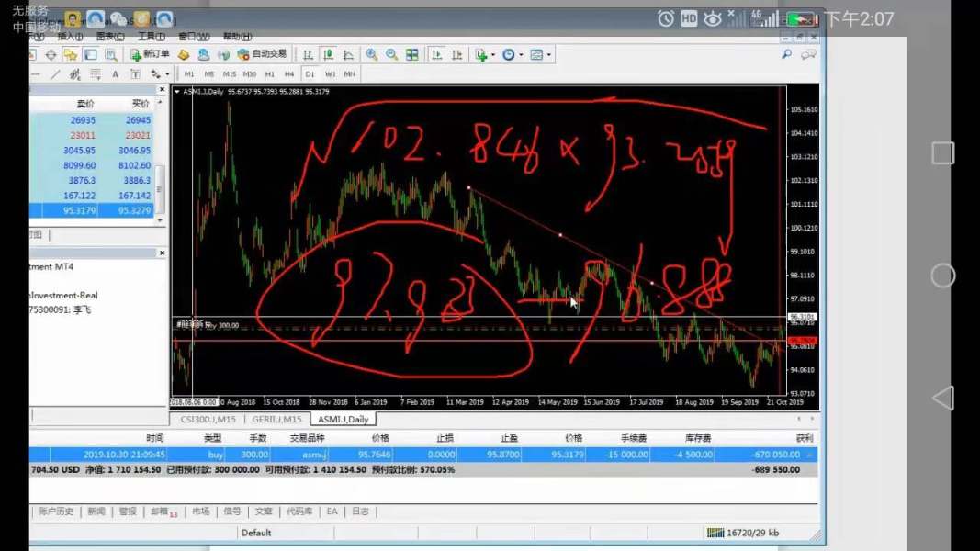Tap the Android back triangle button
Viewport: 980px width, 551px height.
pos(943,398)
